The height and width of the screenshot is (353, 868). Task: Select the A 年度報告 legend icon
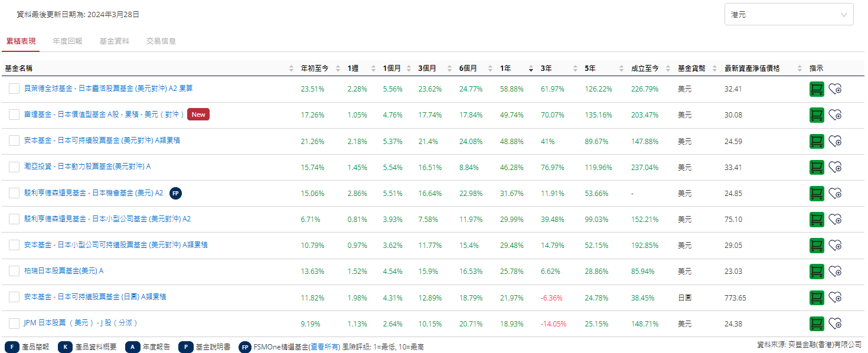coord(132,347)
